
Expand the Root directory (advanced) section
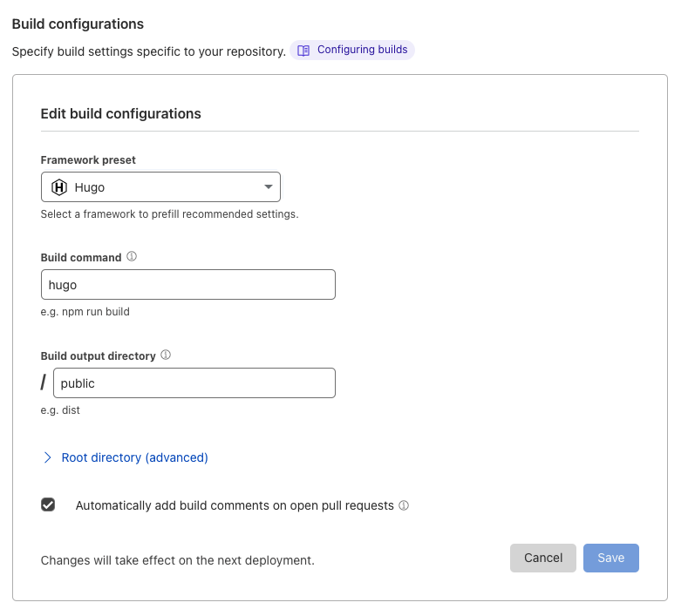click(x=134, y=457)
